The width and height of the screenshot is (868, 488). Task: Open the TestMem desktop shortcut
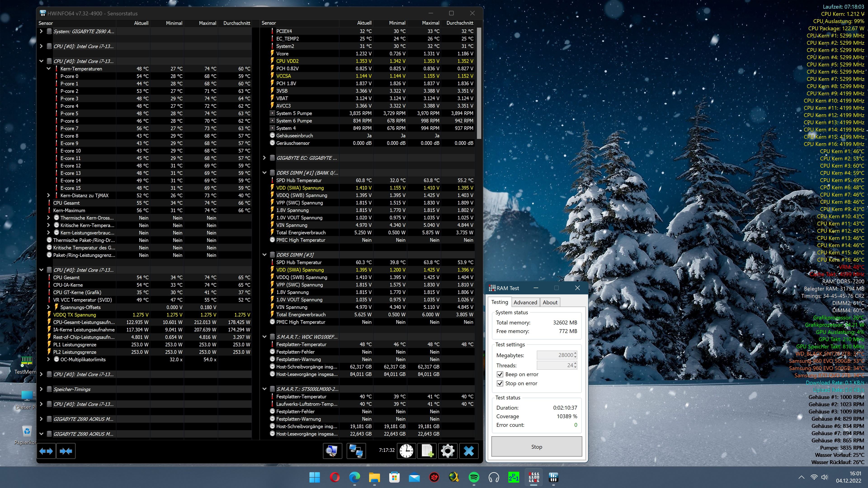coord(26,365)
